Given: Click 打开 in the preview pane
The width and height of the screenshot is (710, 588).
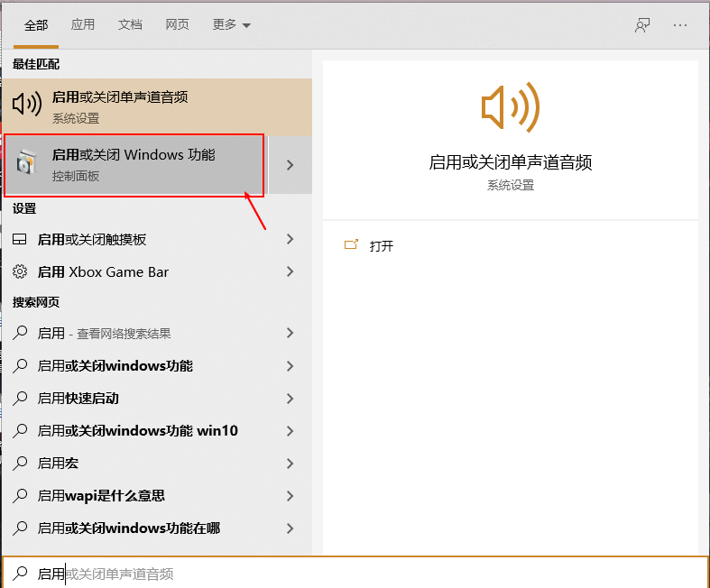Looking at the screenshot, I should [x=382, y=246].
